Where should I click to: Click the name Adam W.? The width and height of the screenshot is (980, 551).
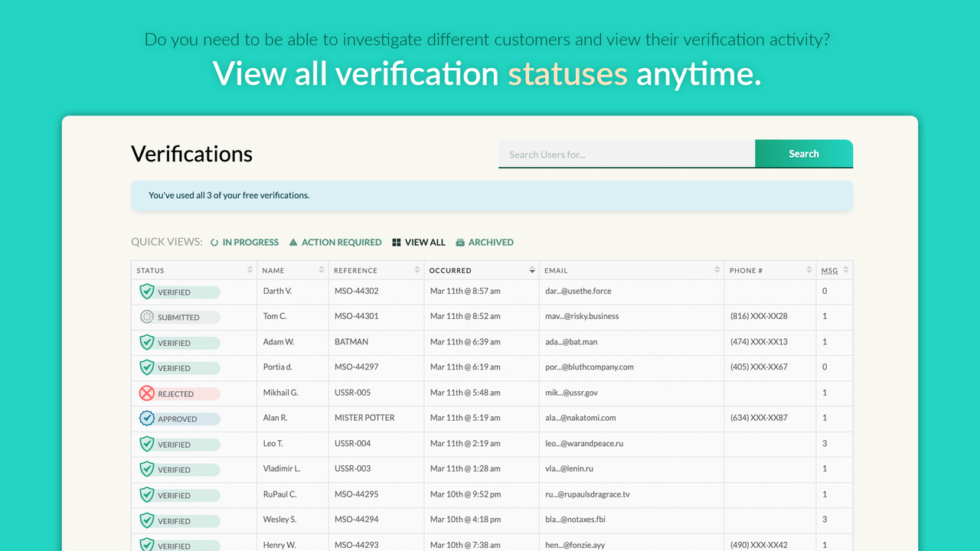click(279, 341)
